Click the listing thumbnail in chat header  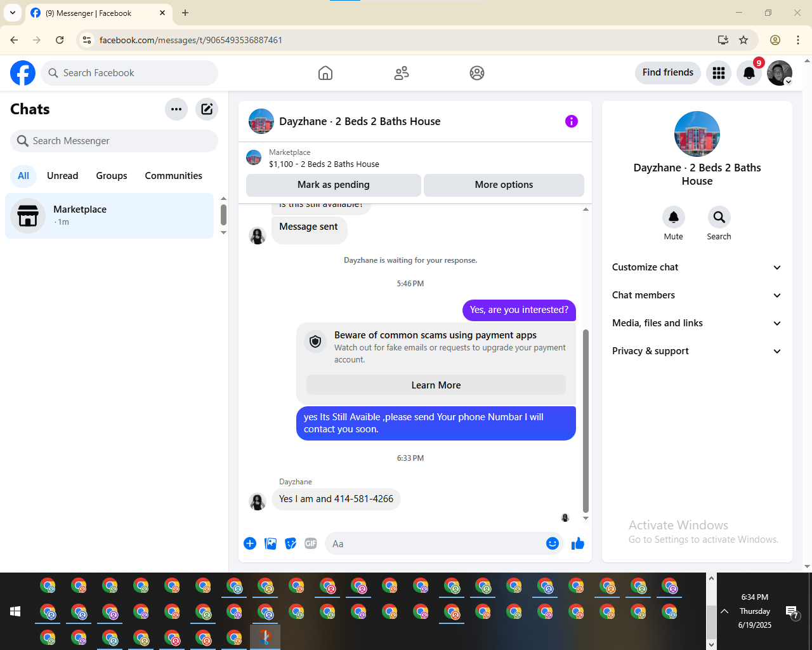(x=261, y=121)
